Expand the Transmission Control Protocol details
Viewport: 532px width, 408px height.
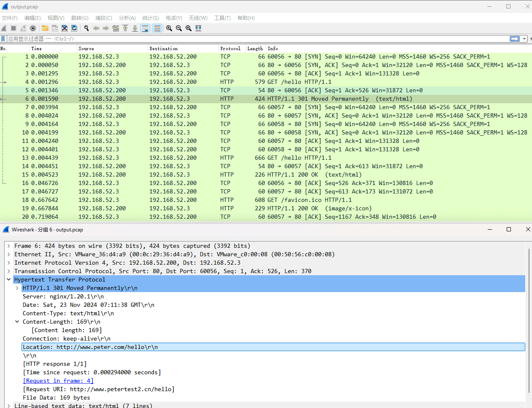pyautogui.click(x=8, y=271)
